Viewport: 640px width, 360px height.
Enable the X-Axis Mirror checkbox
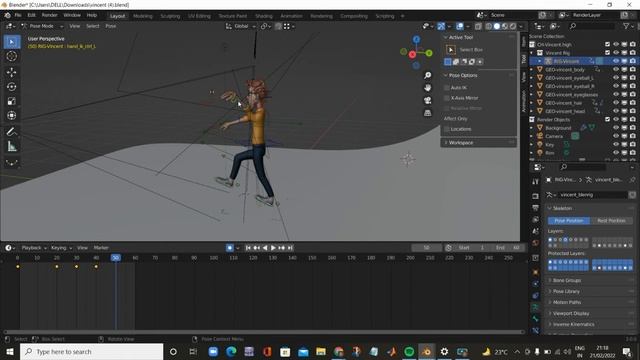click(x=447, y=98)
